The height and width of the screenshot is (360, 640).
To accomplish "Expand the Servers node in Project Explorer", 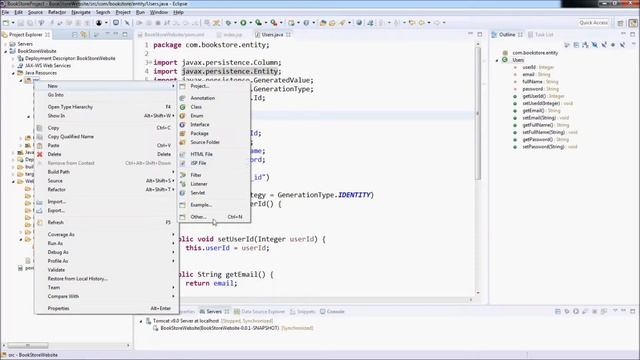I will click(x=6, y=44).
